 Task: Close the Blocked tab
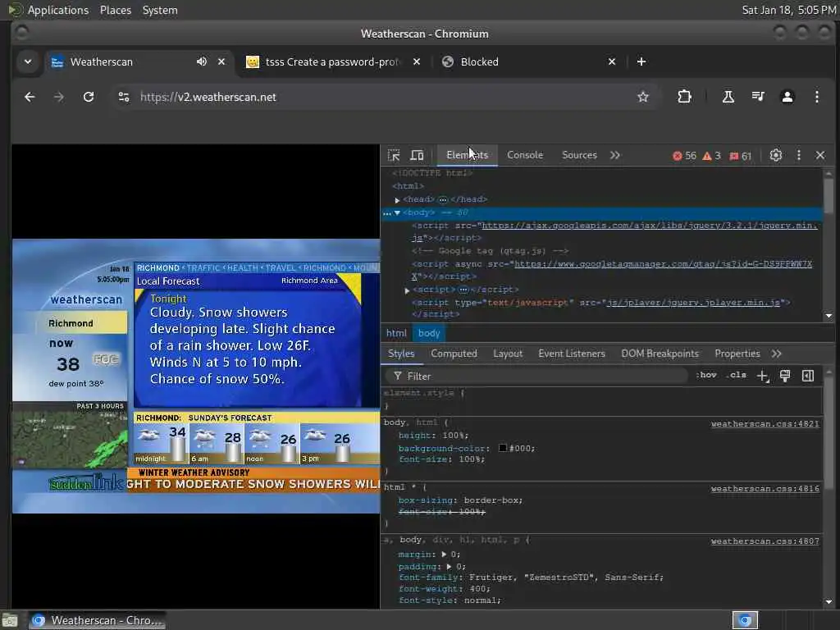point(612,62)
